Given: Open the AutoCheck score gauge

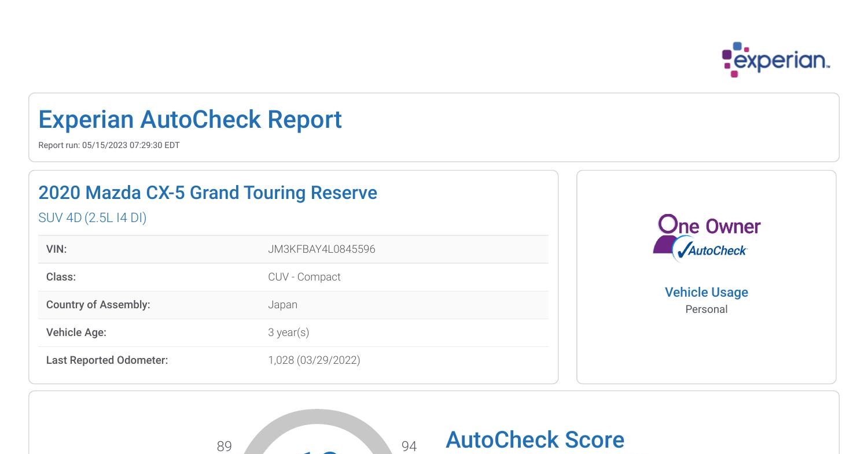Looking at the screenshot, I should click(317, 434).
